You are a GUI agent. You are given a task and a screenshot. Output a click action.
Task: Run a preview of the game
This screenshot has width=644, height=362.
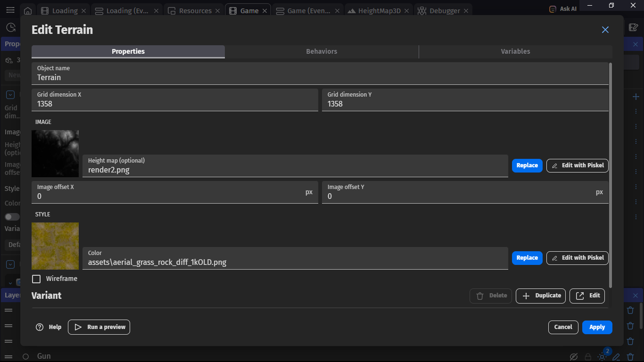tap(99, 327)
